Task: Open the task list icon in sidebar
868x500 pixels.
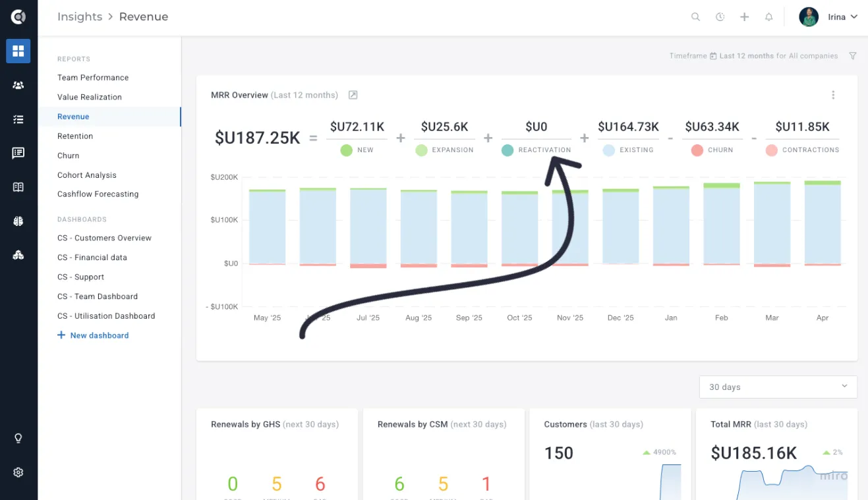Action: pyautogui.click(x=18, y=119)
